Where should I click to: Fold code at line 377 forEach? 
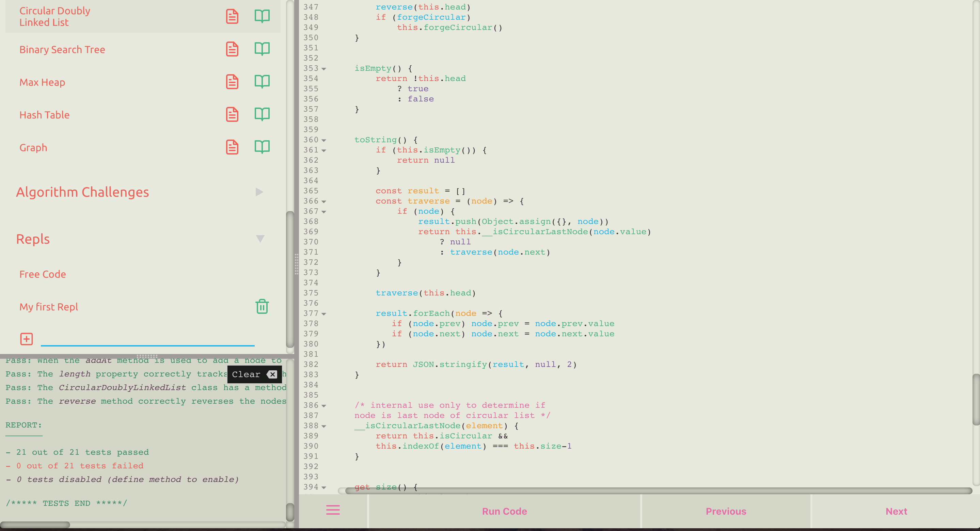coord(324,314)
